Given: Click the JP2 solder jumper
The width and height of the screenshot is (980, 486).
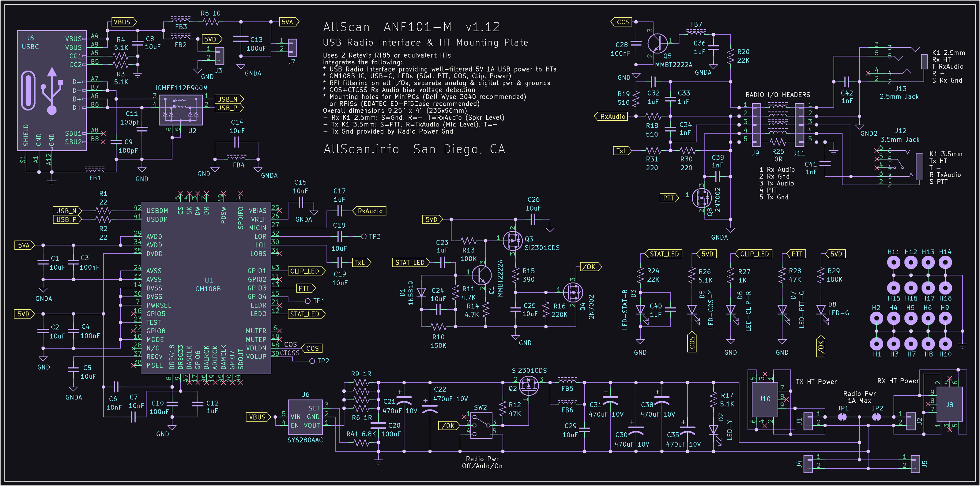Looking at the screenshot, I should [x=876, y=417].
